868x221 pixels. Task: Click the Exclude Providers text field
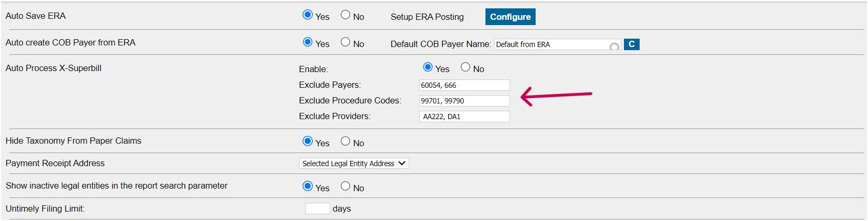(464, 117)
